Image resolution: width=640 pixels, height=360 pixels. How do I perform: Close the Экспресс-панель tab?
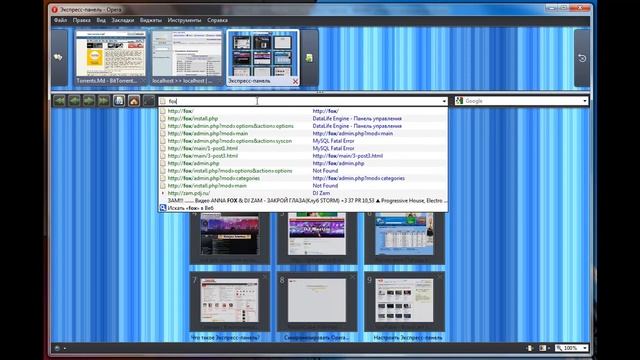(x=295, y=82)
